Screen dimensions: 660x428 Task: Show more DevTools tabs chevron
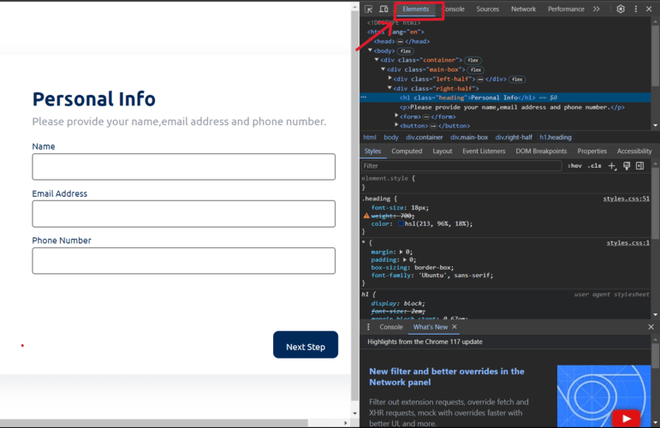pyautogui.click(x=596, y=9)
